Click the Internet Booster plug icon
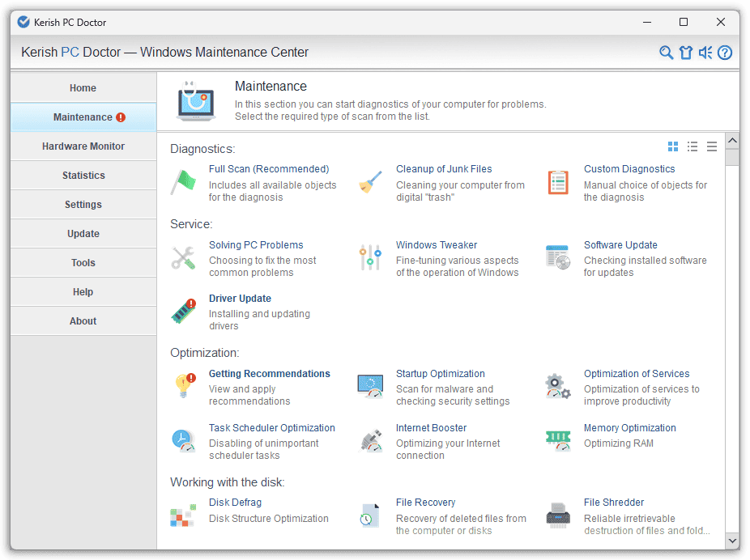 point(372,440)
